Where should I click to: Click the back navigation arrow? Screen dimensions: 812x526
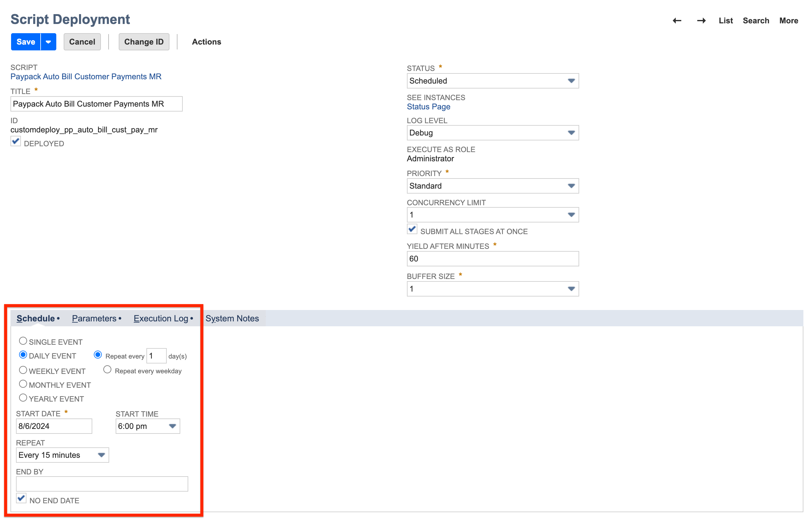[677, 21]
